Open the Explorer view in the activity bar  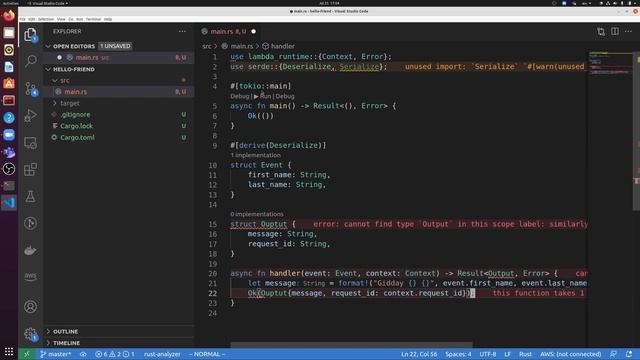coord(31,35)
